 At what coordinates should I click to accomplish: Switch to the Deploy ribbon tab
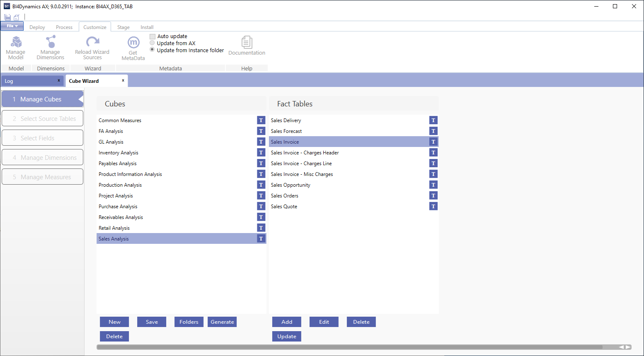coord(37,27)
